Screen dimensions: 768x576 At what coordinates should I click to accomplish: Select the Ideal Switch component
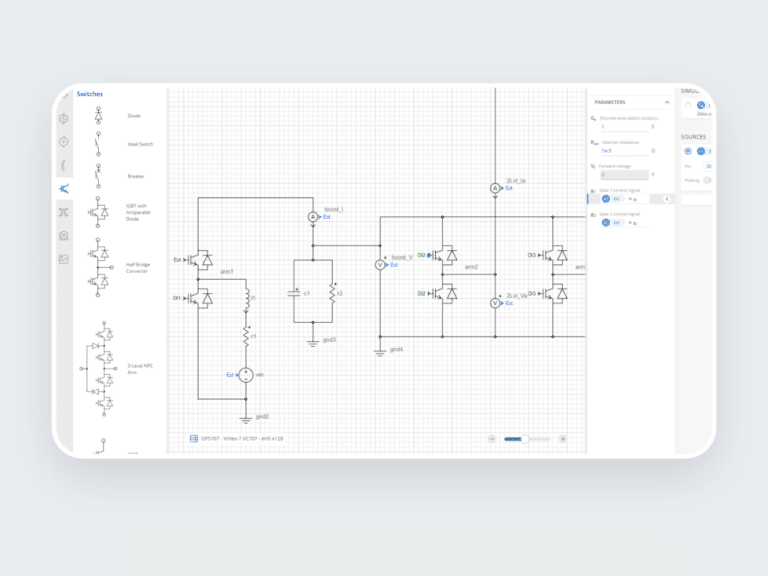[98, 144]
